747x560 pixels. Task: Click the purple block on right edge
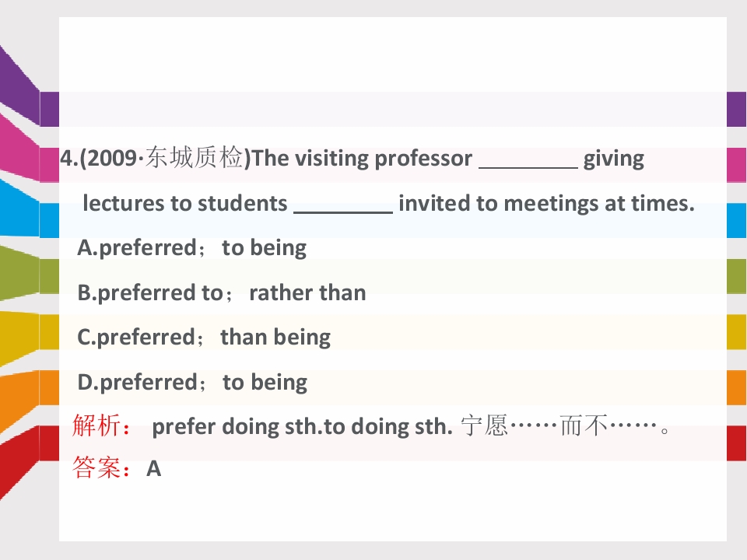click(737, 109)
